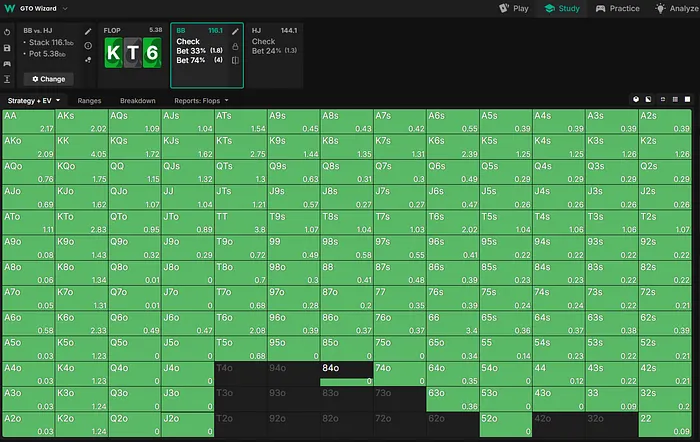Edit BB vs. HJ spot with pencil icon
Image resolution: width=700 pixels, height=442 pixels.
pos(88,32)
